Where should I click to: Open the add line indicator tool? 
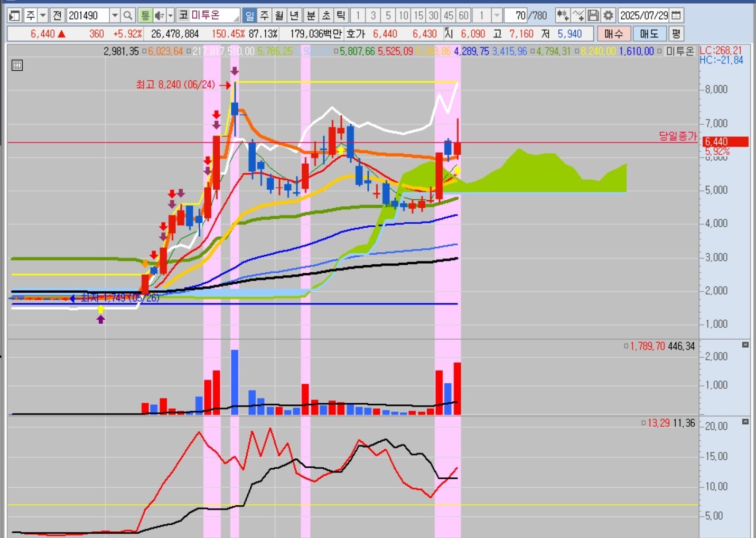coord(578,15)
